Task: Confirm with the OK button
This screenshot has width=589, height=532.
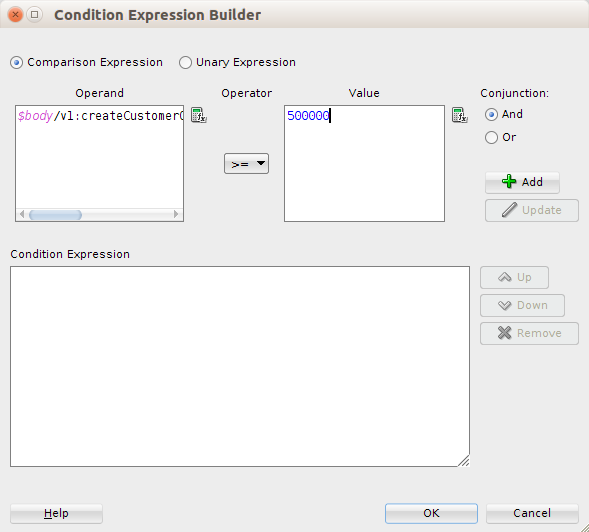Action: pyautogui.click(x=431, y=514)
